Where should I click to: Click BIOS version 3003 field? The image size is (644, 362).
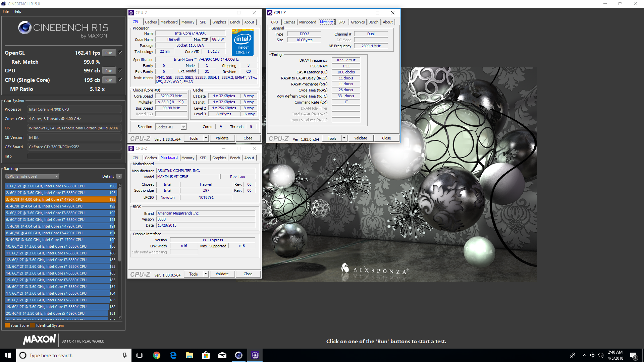[x=206, y=219]
